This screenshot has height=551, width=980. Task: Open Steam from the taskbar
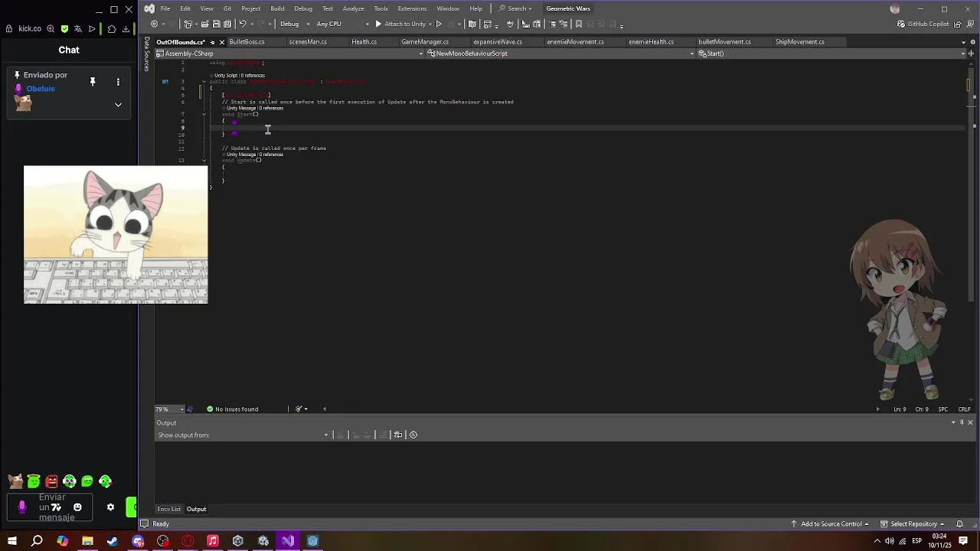click(x=113, y=541)
